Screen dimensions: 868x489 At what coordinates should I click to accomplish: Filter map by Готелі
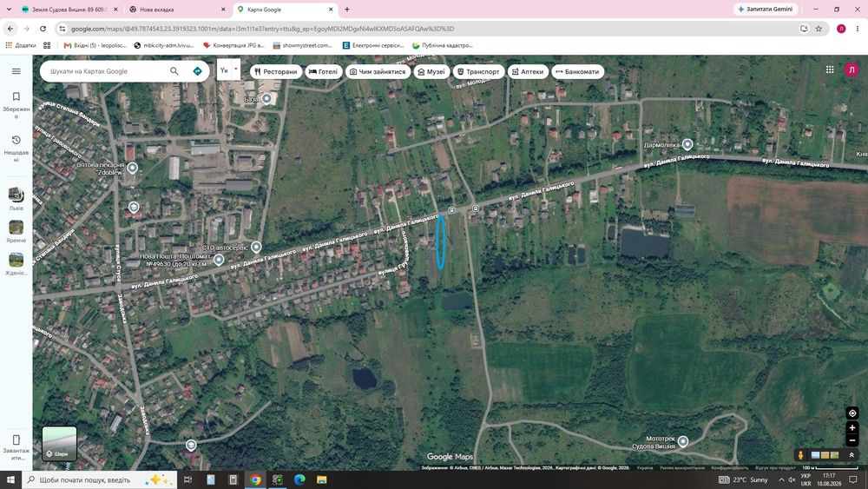(x=323, y=71)
